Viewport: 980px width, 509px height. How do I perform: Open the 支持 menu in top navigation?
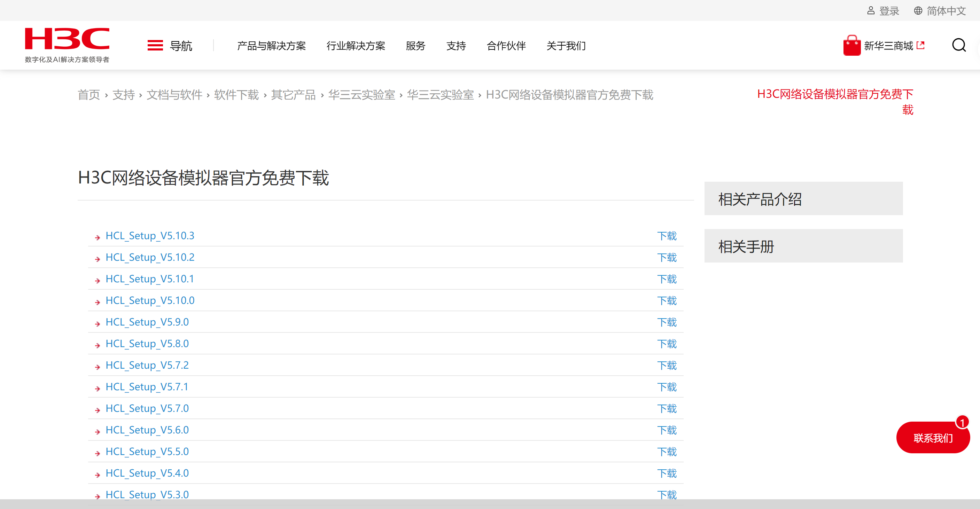(456, 46)
